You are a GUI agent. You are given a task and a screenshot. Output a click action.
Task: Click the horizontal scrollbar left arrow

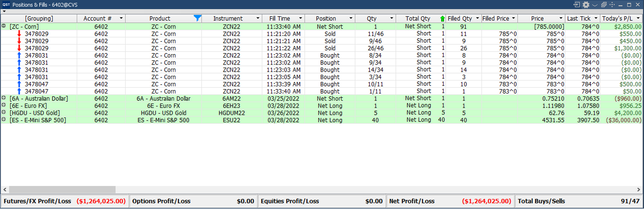coord(4,189)
